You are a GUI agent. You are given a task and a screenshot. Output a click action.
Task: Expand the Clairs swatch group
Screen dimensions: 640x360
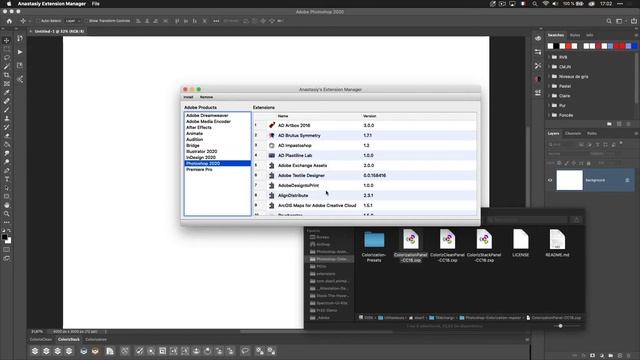[x=549, y=96]
